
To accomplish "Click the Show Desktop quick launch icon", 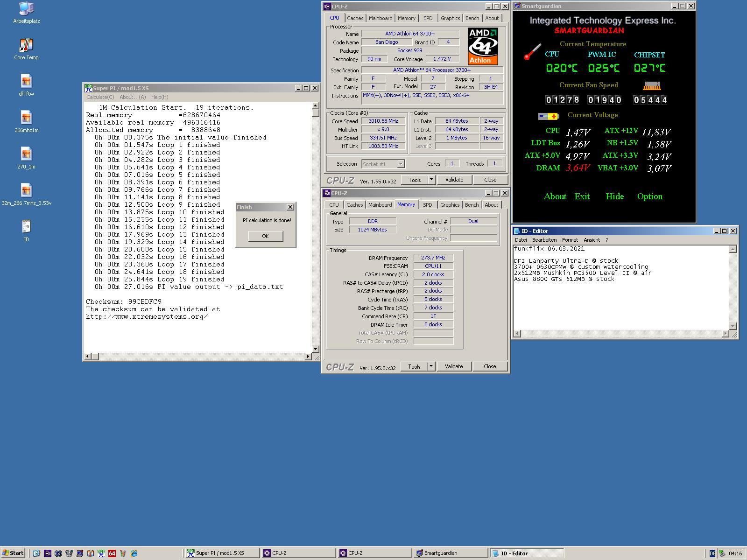I will coord(36,553).
